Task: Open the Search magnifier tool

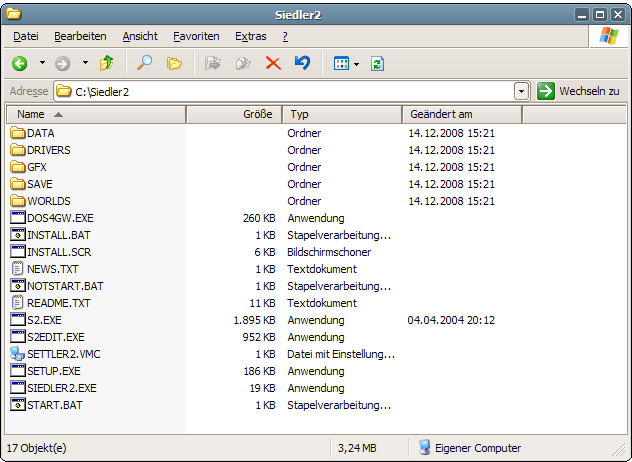Action: (x=144, y=63)
